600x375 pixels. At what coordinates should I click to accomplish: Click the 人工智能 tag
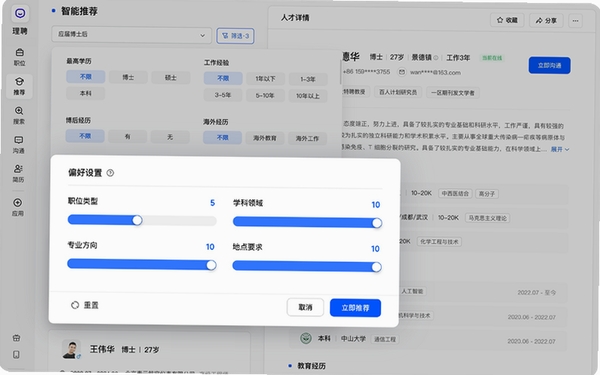[x=412, y=291]
